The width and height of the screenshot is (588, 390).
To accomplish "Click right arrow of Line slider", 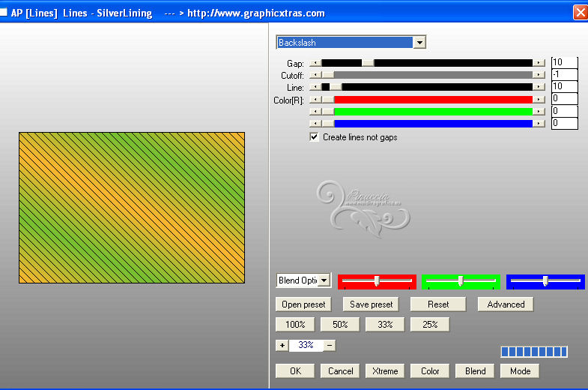I will coord(539,87).
